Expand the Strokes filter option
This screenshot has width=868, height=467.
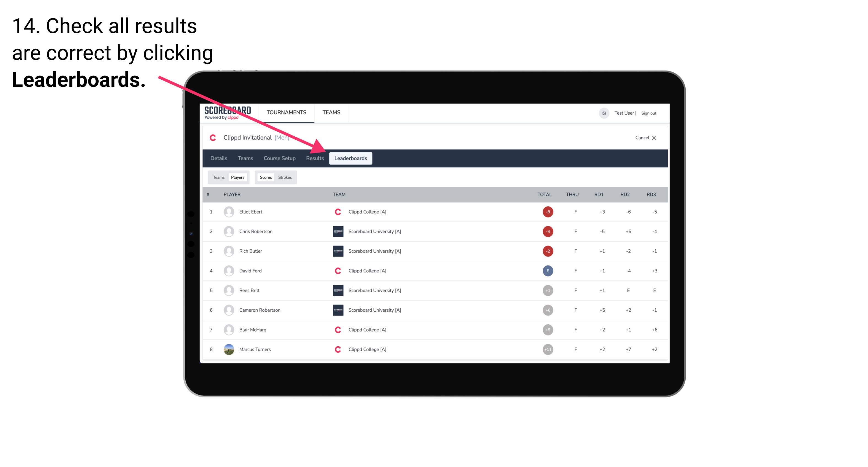tap(285, 177)
